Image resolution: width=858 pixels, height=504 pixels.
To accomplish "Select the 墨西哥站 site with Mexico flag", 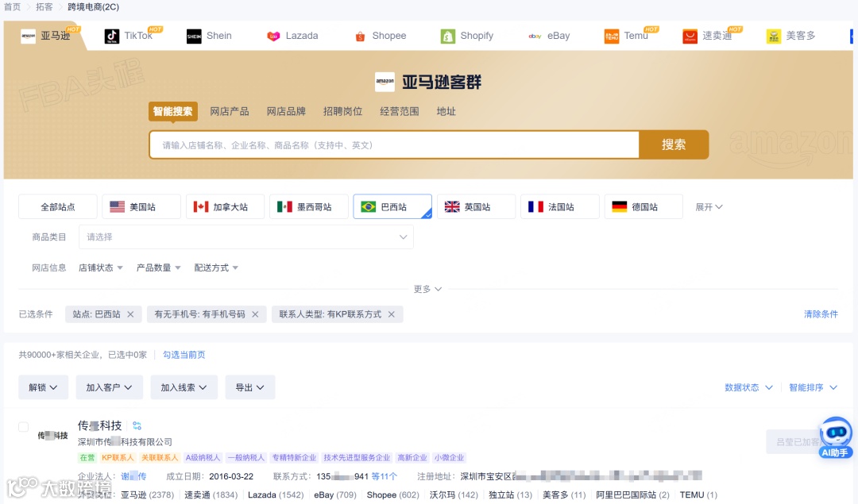I will coord(308,206).
